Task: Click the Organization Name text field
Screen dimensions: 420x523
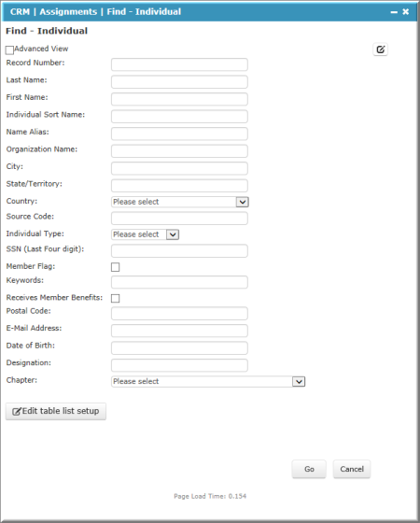Action: pos(179,151)
